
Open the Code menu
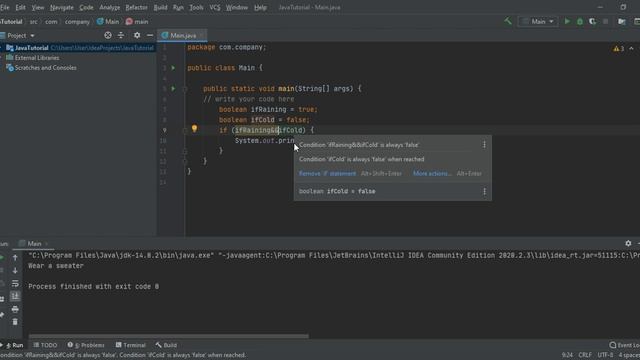(86, 7)
